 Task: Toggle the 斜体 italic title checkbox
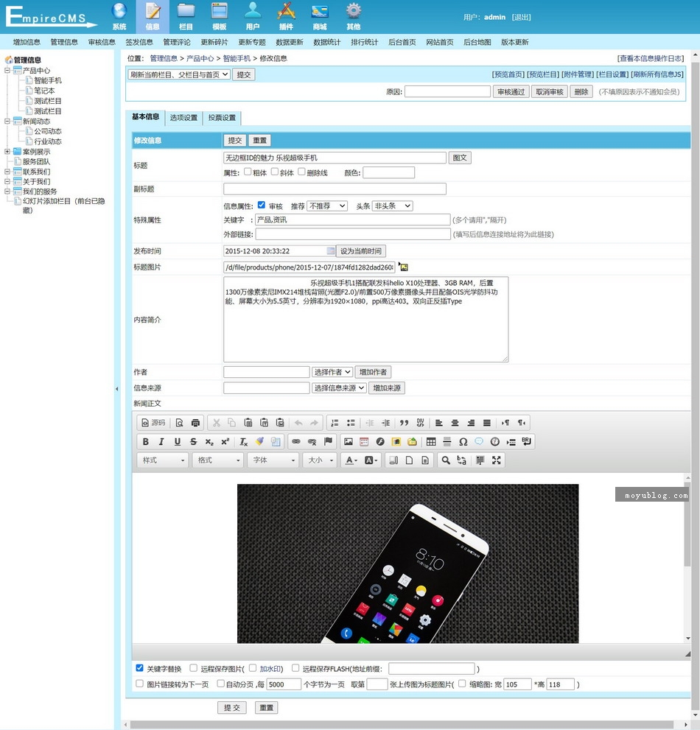click(275, 172)
